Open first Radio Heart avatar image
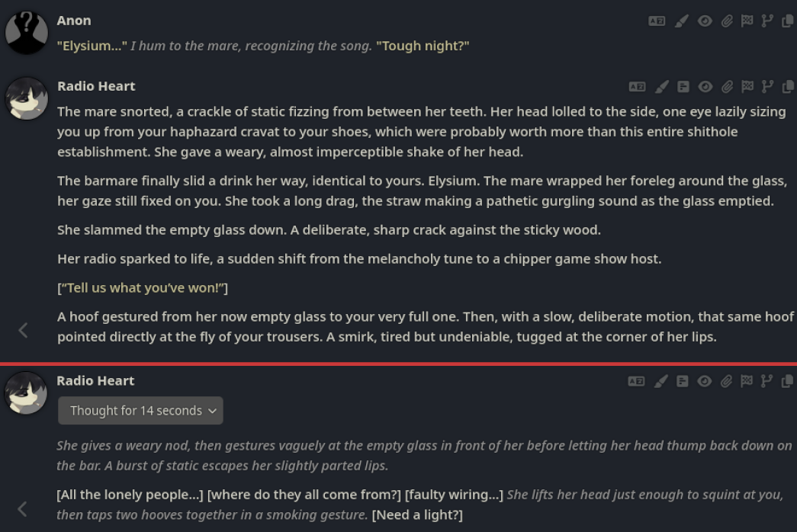This screenshot has height=532, width=797. pos(27,98)
